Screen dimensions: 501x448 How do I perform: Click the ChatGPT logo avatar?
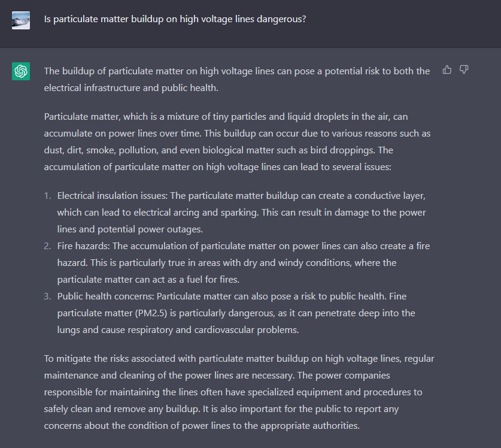point(21,71)
